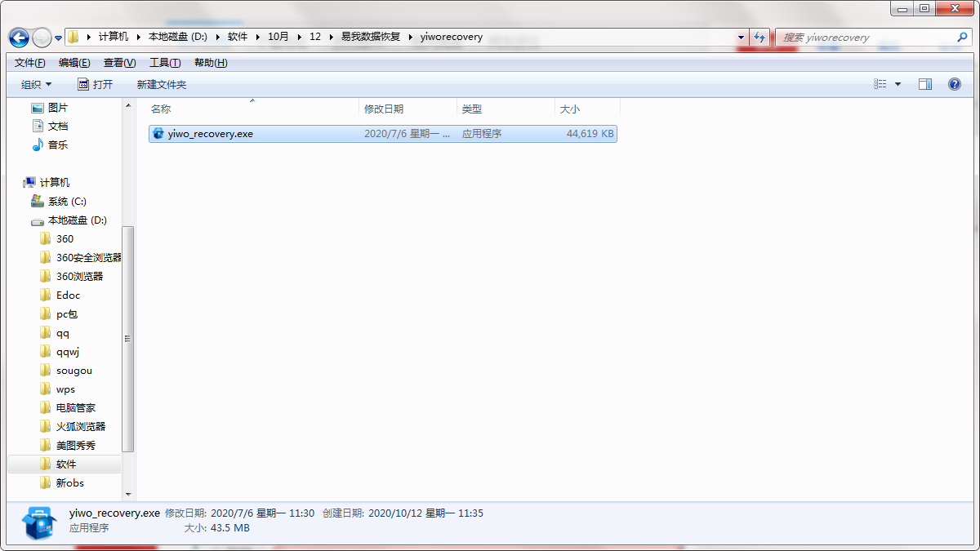Click the 44,619 KB size cell
The image size is (980, 551).
tap(590, 134)
